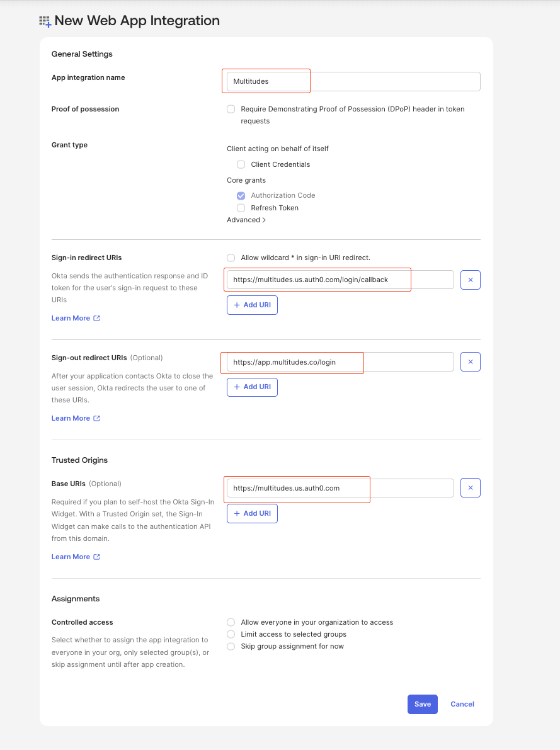The image size is (560, 750).
Task: Click the New Web App Integration icon
Action: click(x=45, y=21)
